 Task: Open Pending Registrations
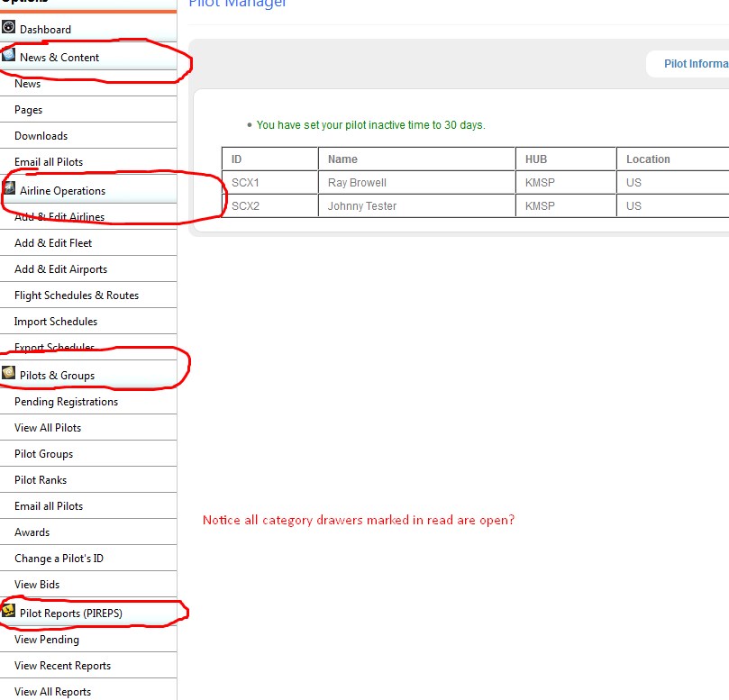[88, 401]
